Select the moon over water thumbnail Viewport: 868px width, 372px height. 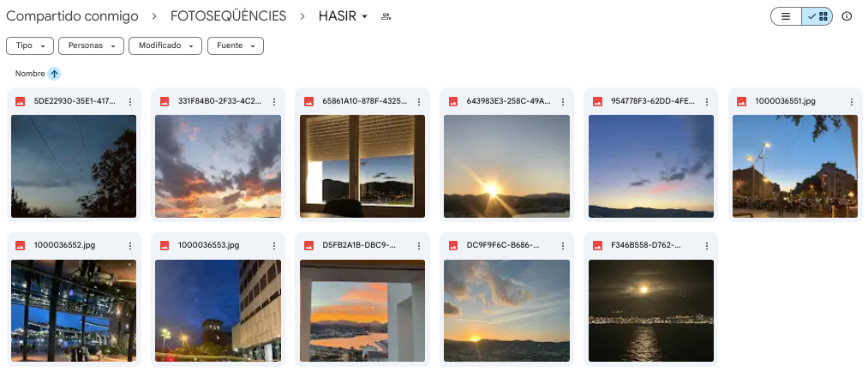651,310
